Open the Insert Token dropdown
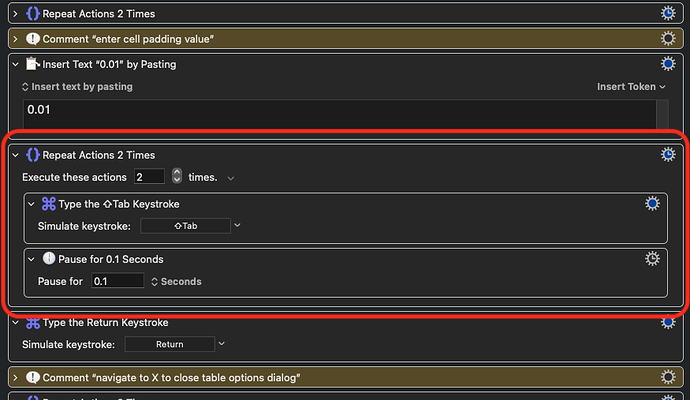 (631, 87)
